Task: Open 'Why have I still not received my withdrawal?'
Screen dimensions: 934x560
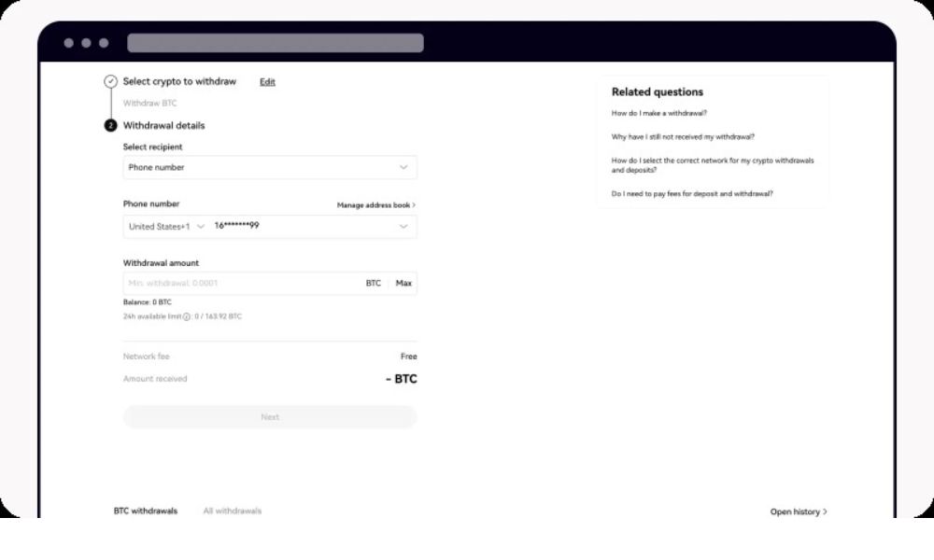Action: coord(683,136)
